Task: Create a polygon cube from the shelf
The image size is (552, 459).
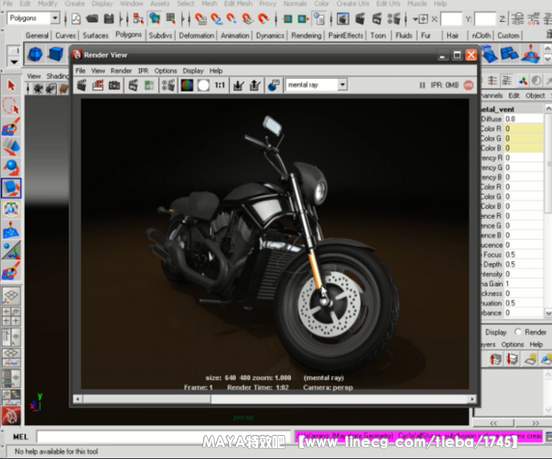Action: point(55,54)
